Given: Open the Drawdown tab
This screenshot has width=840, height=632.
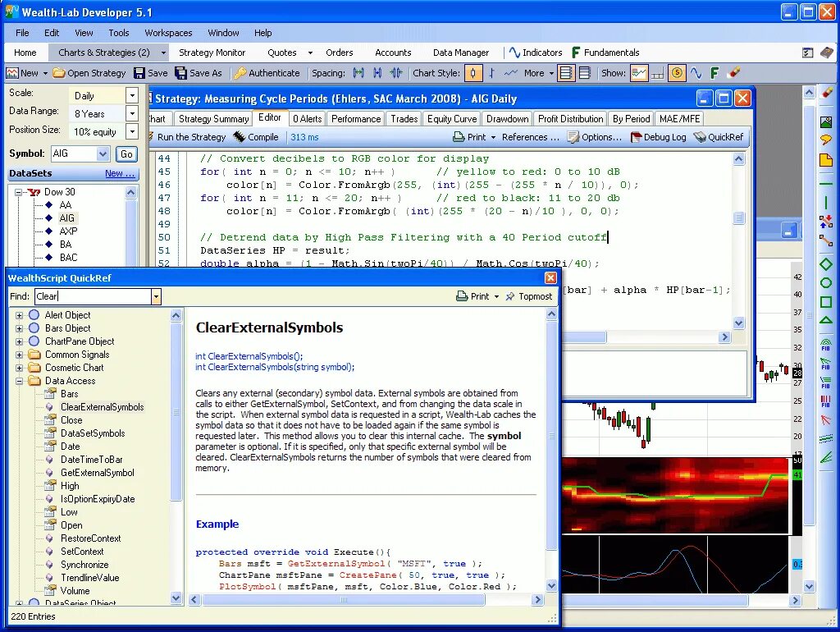Looking at the screenshot, I should click(x=507, y=118).
